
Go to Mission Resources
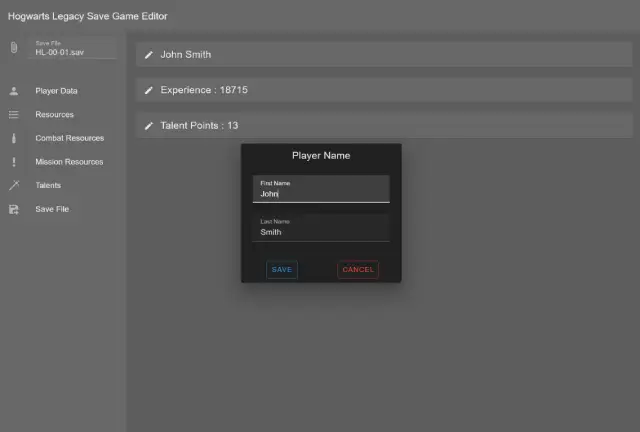tap(69, 162)
